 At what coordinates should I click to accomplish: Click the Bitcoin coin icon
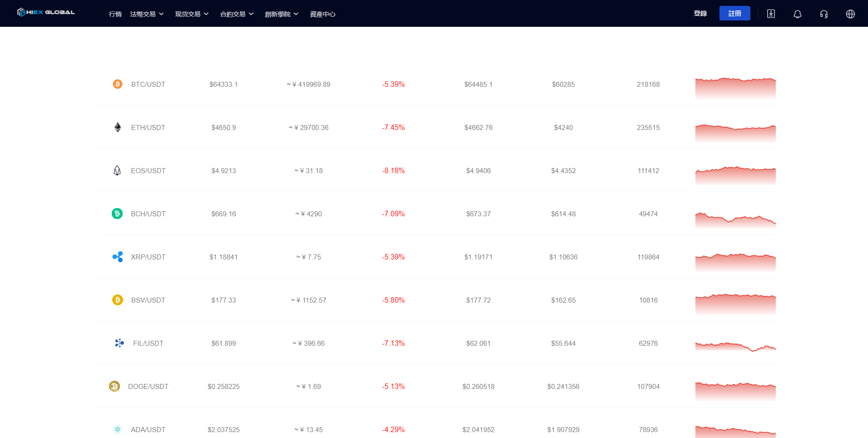tap(117, 84)
